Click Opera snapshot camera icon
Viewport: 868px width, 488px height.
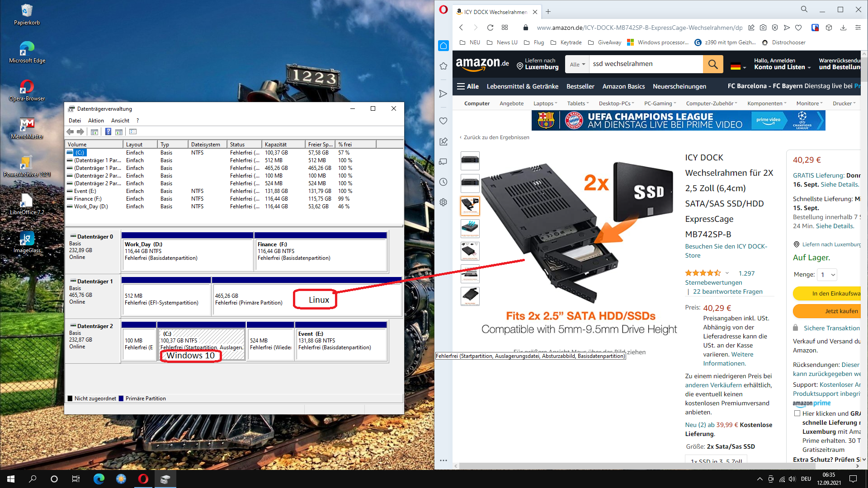point(763,28)
